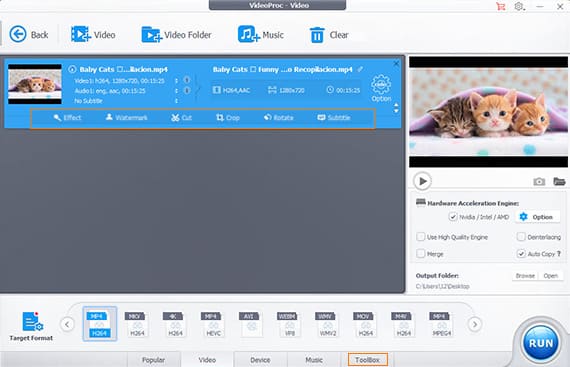Viewport: 570px width, 367px height.
Task: Enable Merge checkbox
Action: coord(421,254)
